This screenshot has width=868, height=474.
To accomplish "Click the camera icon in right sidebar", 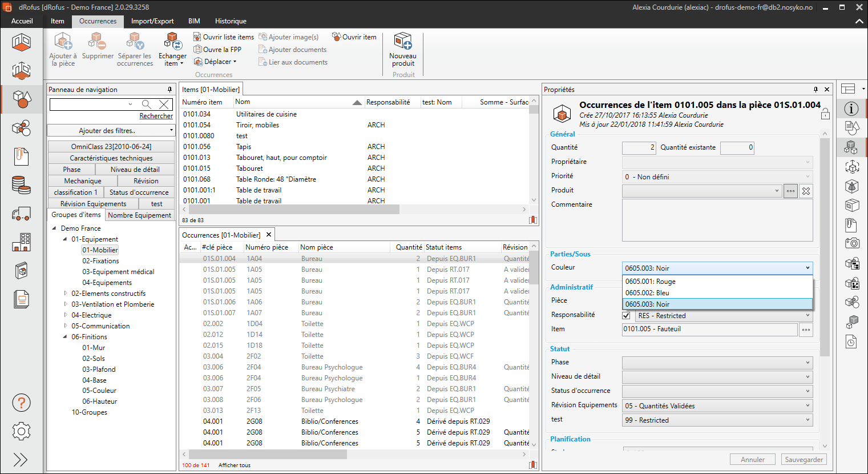I will tap(851, 243).
